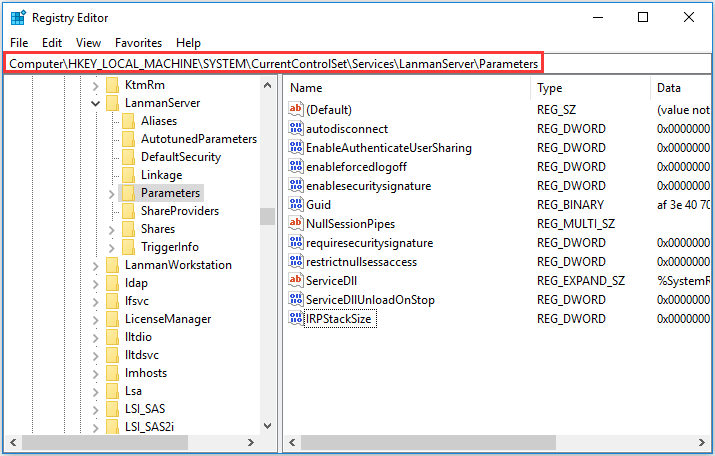Expand the LanmanWorkstation key
This screenshot has width=715, height=456.
(x=95, y=266)
